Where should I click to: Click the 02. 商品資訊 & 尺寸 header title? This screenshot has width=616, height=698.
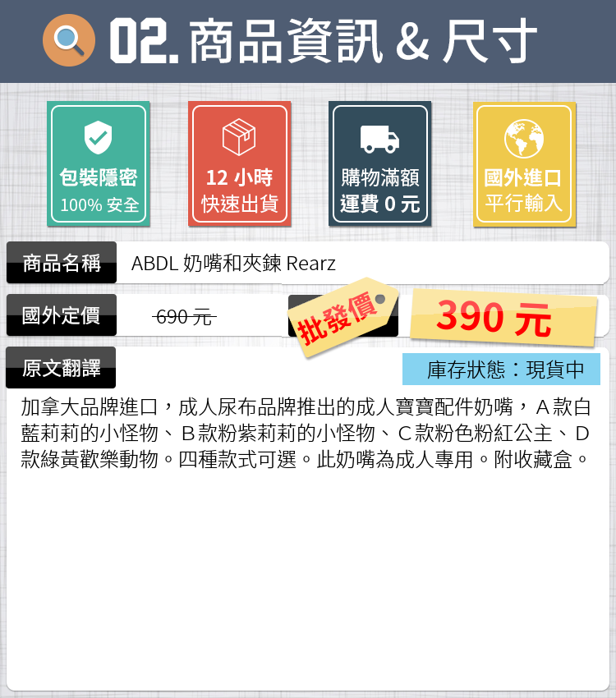coord(323,41)
